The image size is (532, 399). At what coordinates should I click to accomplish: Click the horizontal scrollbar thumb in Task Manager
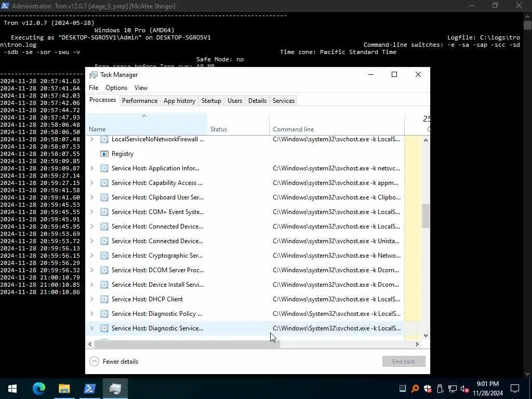click(187, 344)
